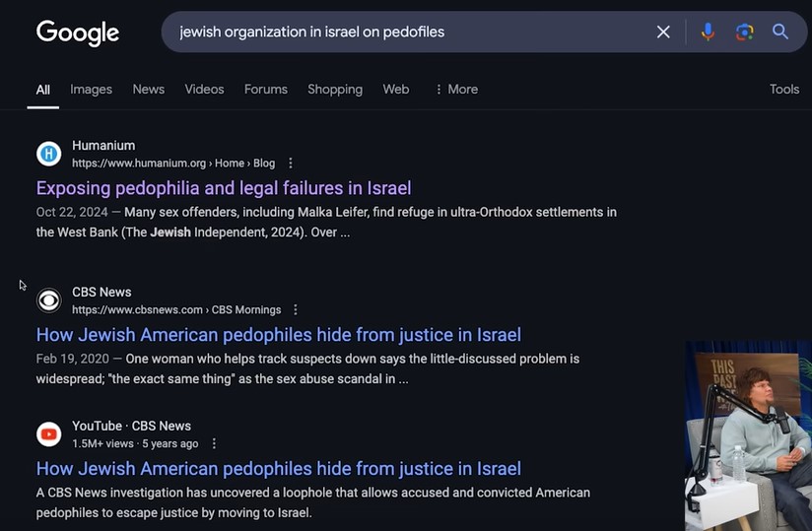Start voice search with microphone icon
Screen dimensions: 812x531
(x=708, y=33)
